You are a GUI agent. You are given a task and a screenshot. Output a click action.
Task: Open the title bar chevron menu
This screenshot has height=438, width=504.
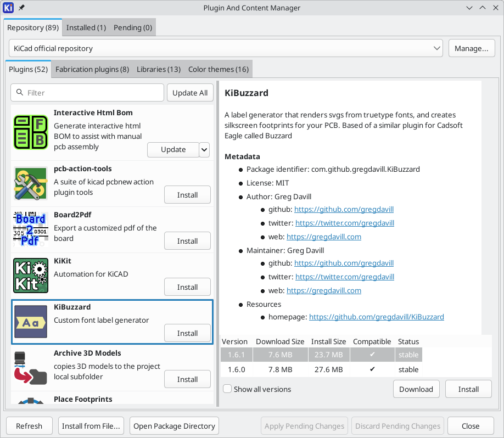click(x=469, y=8)
